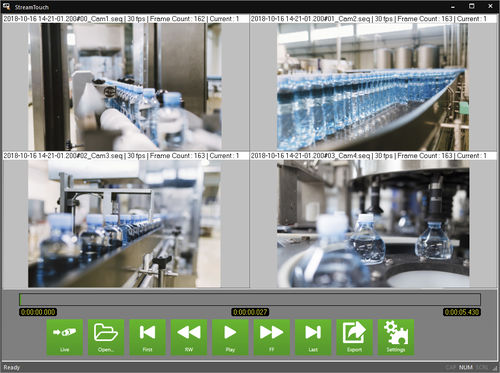Click the StreamTouch app icon in title bar

click(x=7, y=6)
